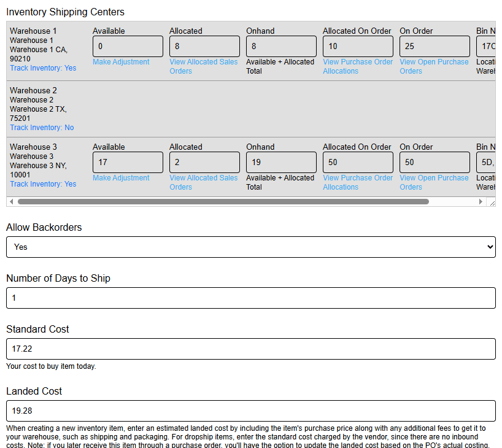Click Warehouse 3 Available field showing 17
The image size is (502, 448).
[x=128, y=163]
